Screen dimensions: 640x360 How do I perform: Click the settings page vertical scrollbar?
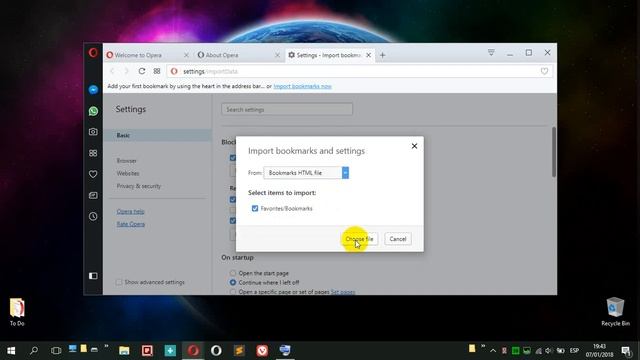click(554, 152)
